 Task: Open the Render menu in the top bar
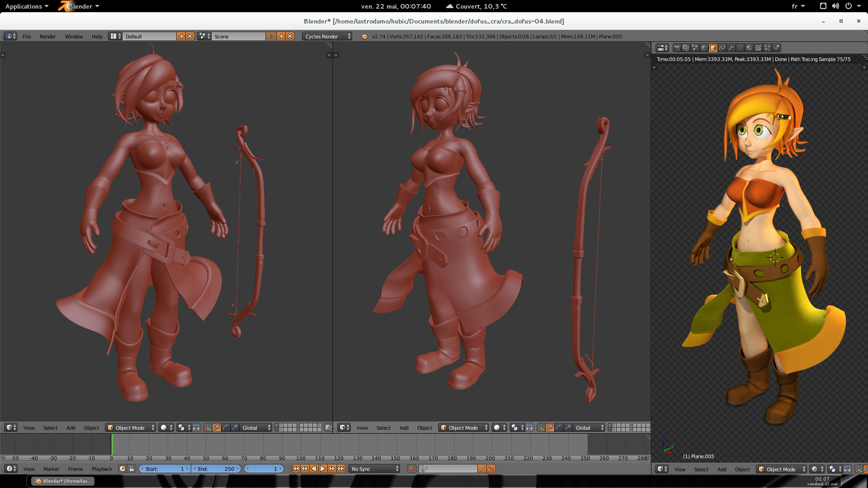tap(47, 36)
